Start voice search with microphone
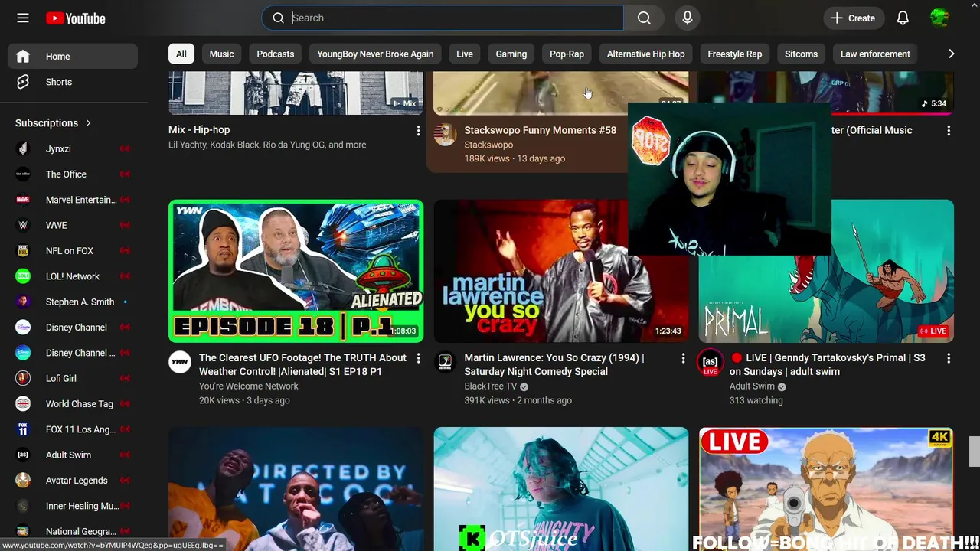This screenshot has height=551, width=980. pyautogui.click(x=687, y=18)
